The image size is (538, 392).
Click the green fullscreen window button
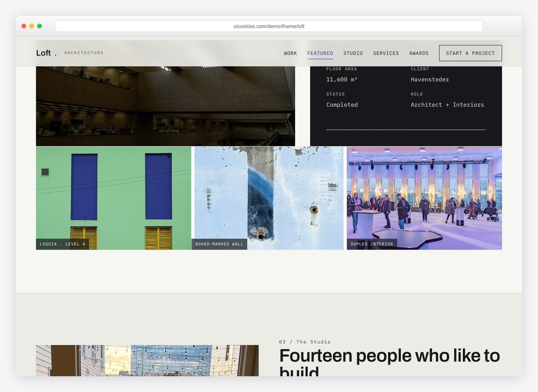(x=39, y=26)
